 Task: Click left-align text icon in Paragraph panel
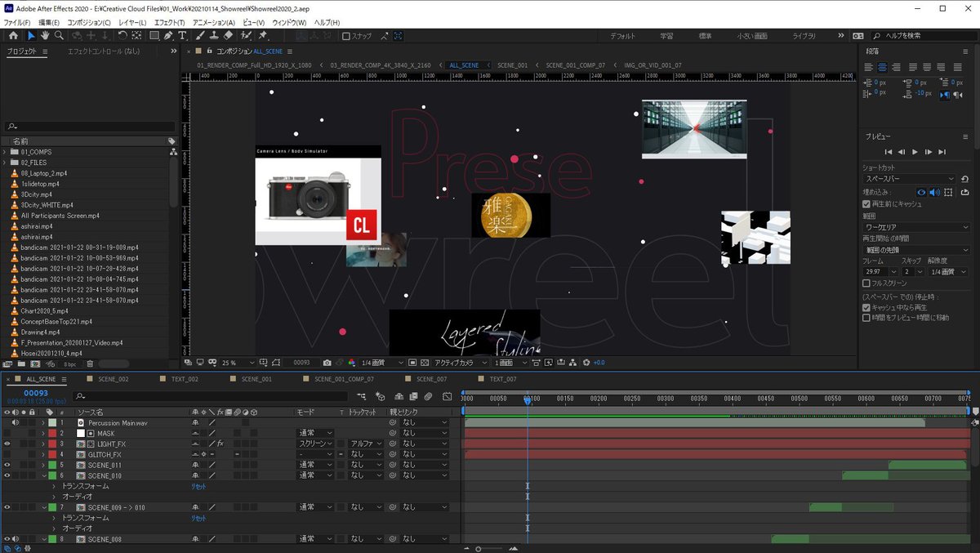pos(869,67)
